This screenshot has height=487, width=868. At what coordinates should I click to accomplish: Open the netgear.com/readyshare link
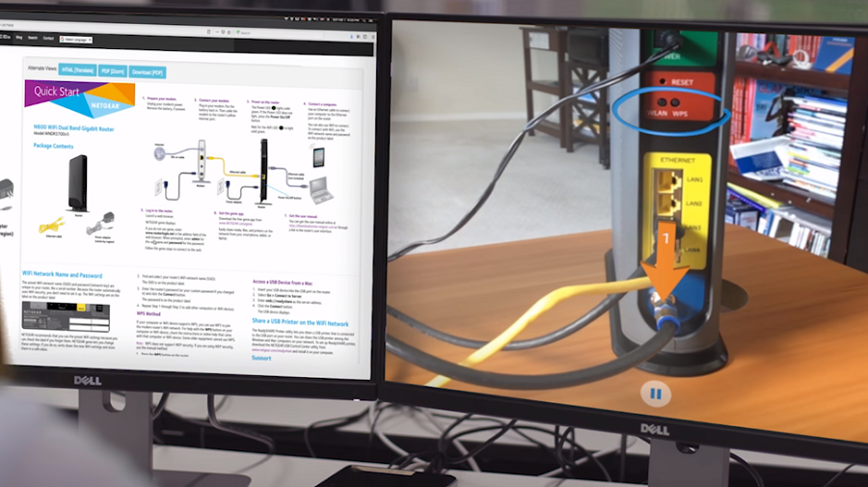[271, 350]
